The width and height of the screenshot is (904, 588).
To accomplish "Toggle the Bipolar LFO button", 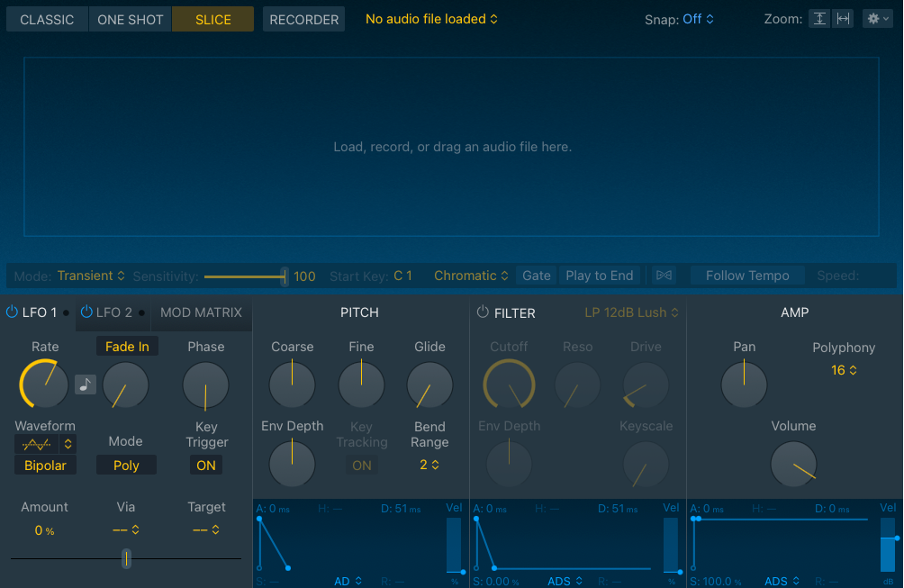I will pyautogui.click(x=45, y=466).
